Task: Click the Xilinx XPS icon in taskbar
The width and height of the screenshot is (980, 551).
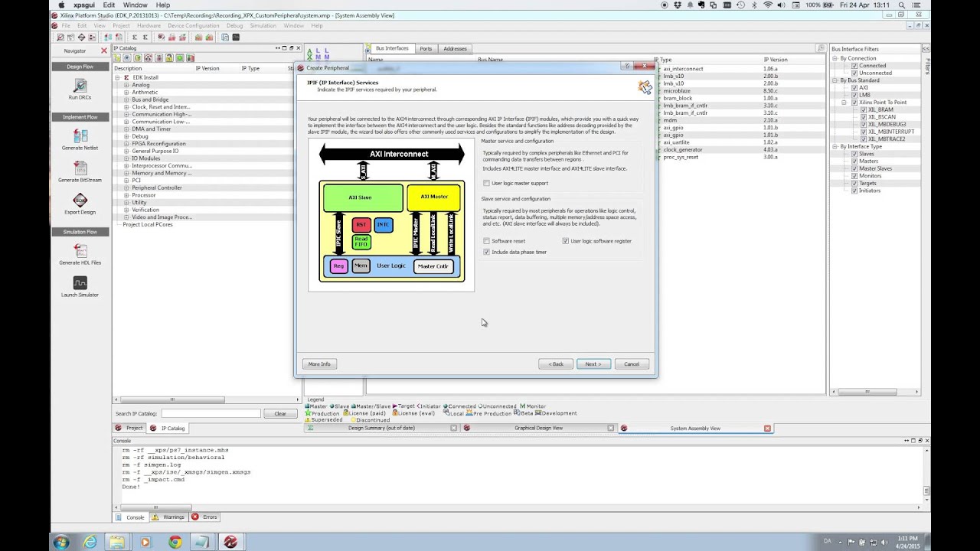Action: pos(230,542)
